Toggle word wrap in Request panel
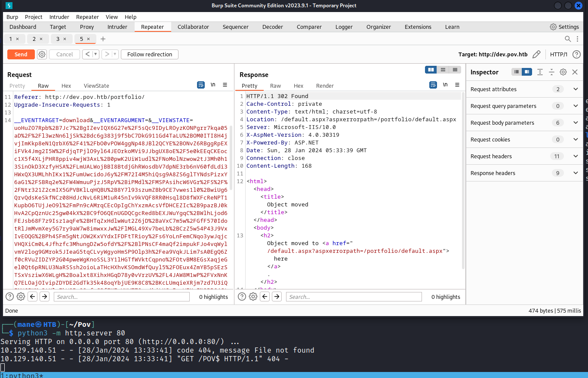Image resolution: width=588 pixels, height=378 pixels. (201, 85)
